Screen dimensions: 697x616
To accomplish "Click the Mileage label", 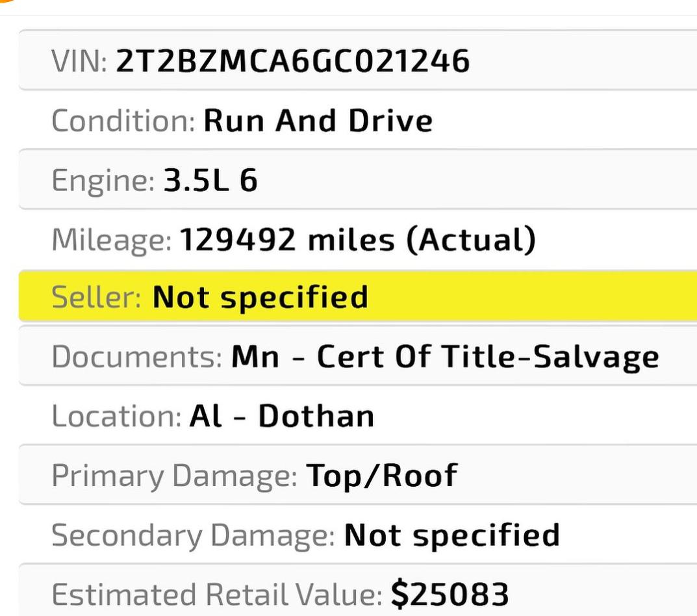I will (111, 241).
